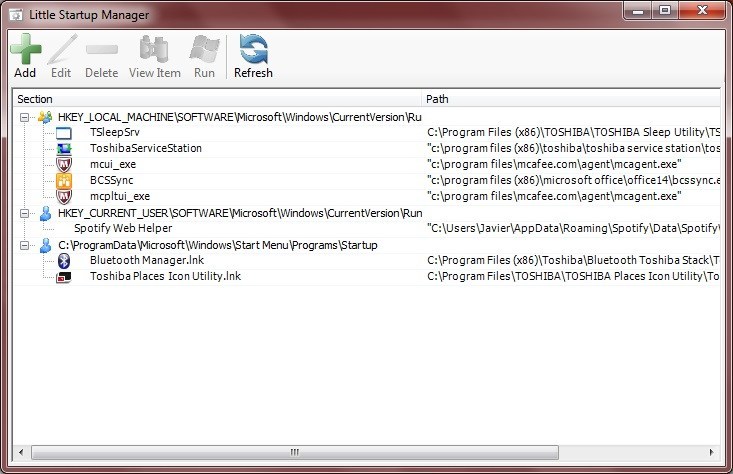Viewport: 733px width, 474px height.
Task: Click the TOSHIBA Sleep Utility path text
Action: (x=573, y=132)
